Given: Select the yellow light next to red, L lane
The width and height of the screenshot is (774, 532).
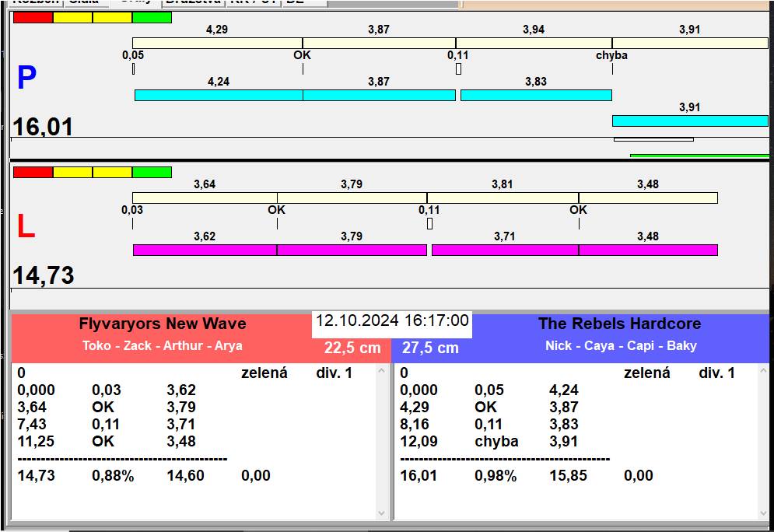Looking at the screenshot, I should (72, 172).
